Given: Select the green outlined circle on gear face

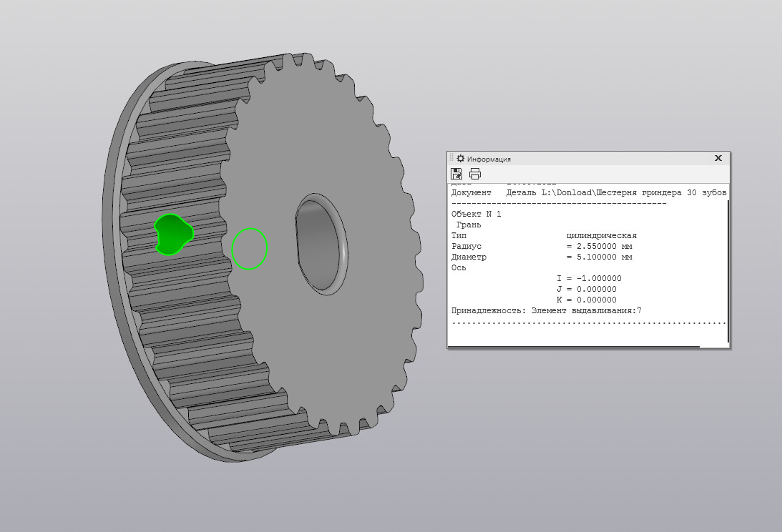Looking at the screenshot, I should [250, 249].
